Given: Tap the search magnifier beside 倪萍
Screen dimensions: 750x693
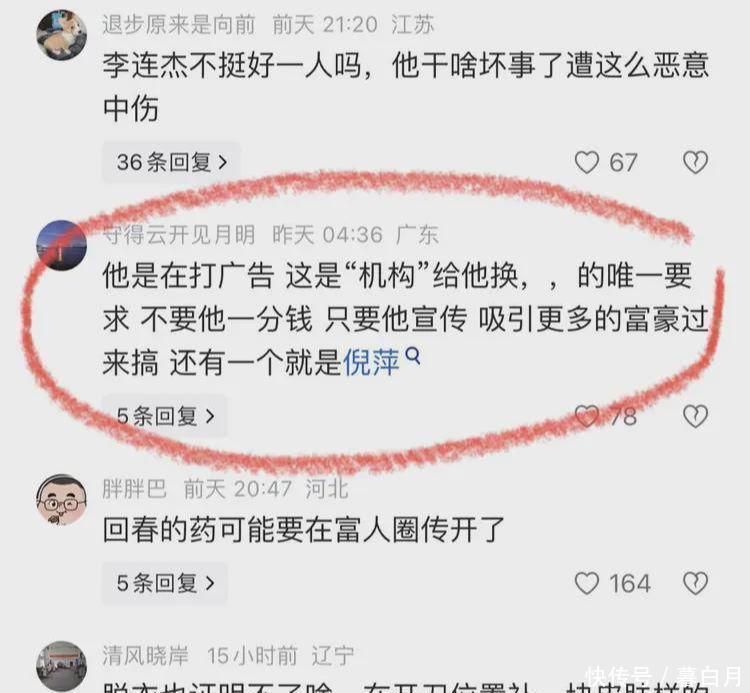Looking at the screenshot, I should point(413,355).
